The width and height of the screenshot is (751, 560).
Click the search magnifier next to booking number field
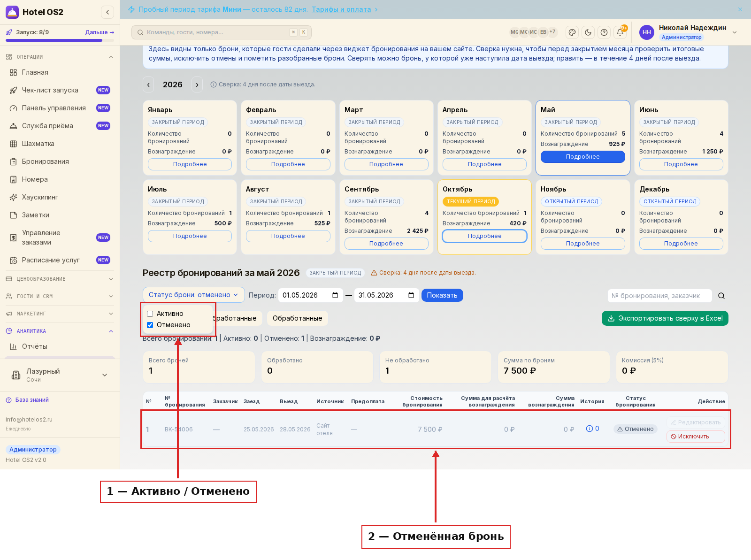point(721,296)
